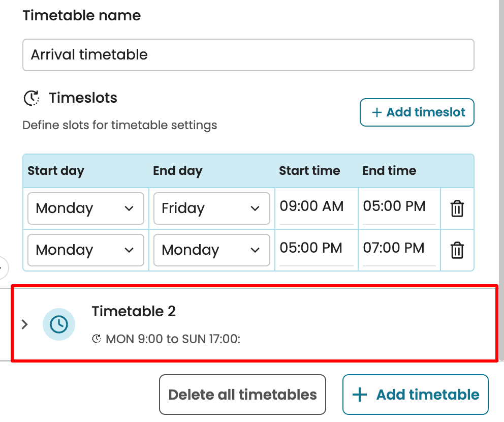This screenshot has height=422, width=504.
Task: Open Start day dropdown in first timeslot row
Action: click(85, 208)
